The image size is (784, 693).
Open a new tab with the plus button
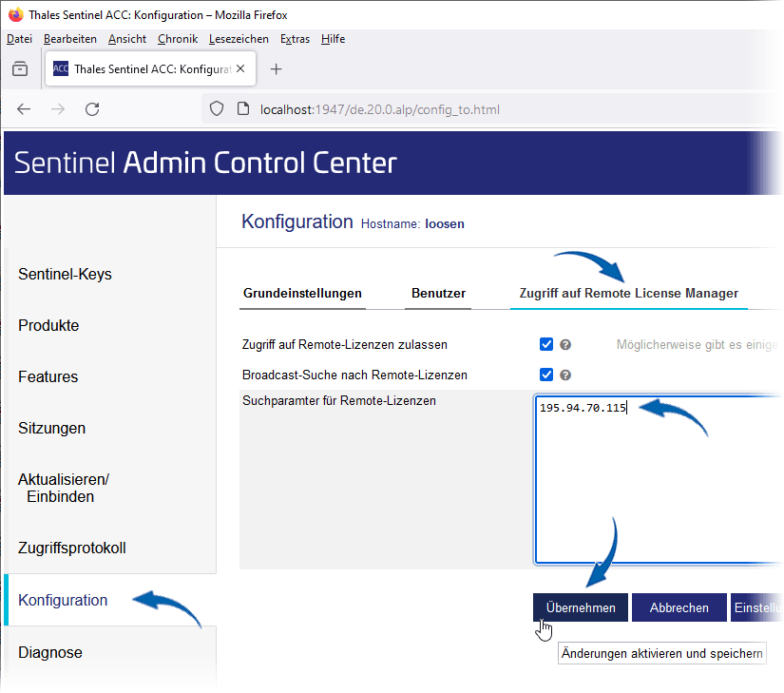click(x=276, y=69)
